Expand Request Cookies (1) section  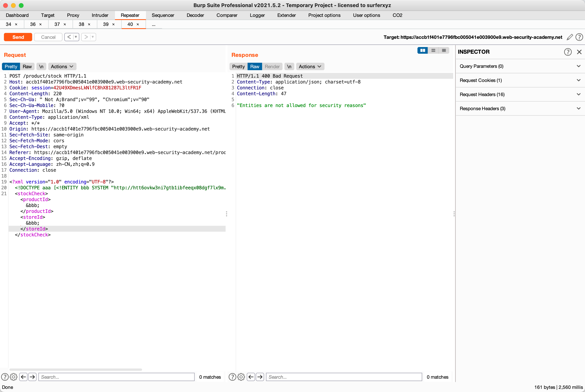click(520, 80)
